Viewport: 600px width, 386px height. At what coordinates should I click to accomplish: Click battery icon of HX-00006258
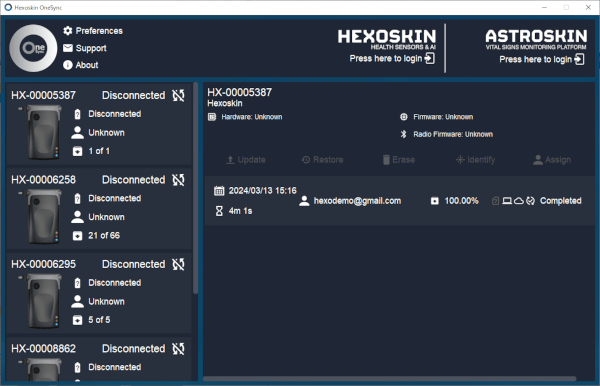[78, 199]
